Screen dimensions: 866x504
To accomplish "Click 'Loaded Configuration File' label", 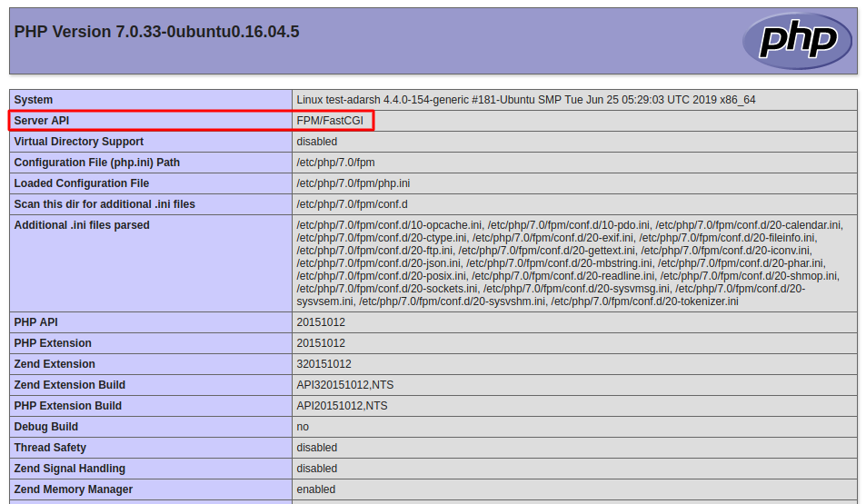I will point(81,183).
